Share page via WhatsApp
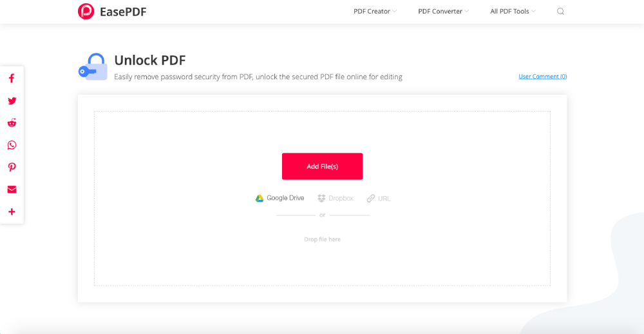This screenshot has height=334, width=644. point(12,145)
